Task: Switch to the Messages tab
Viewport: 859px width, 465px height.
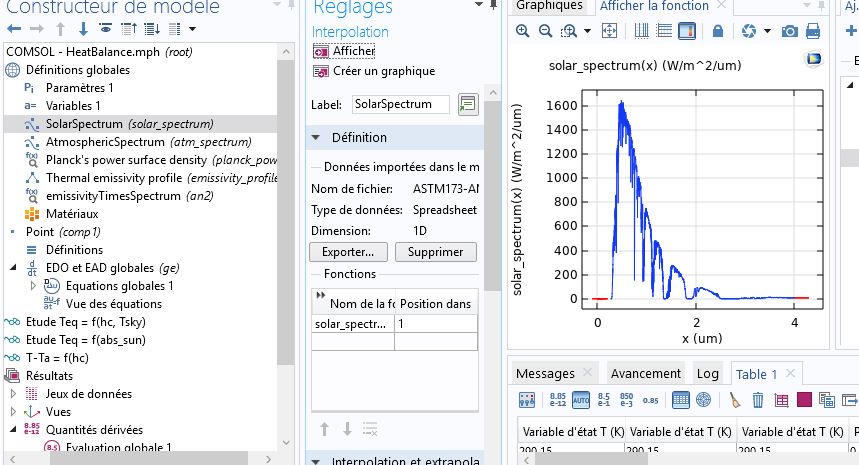Action: tap(545, 373)
